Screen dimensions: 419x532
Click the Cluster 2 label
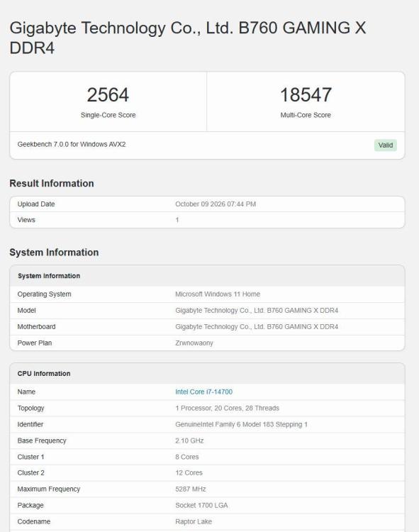click(x=31, y=472)
